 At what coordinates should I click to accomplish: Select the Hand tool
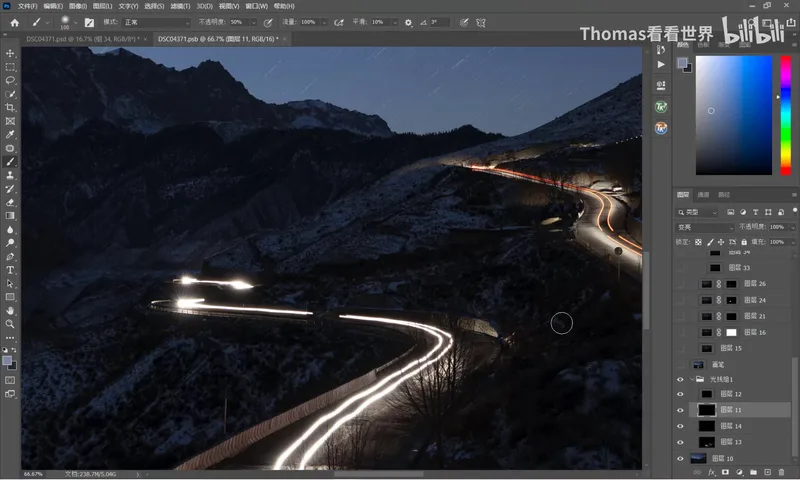10,310
